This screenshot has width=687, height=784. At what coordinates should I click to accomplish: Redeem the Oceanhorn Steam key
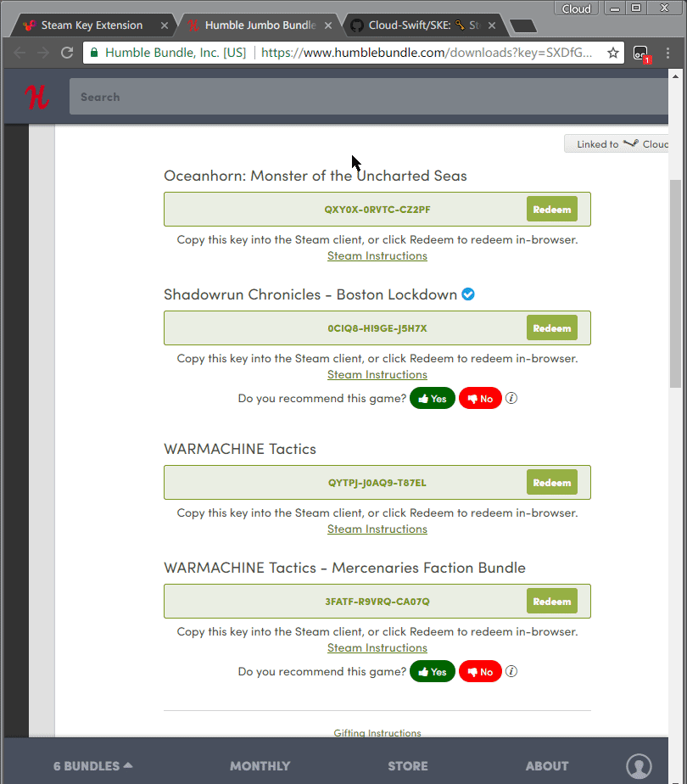coord(551,210)
